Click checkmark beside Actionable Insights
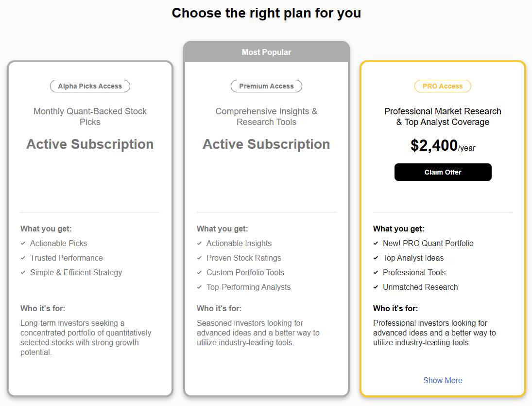The width and height of the screenshot is (532, 406). click(x=200, y=243)
